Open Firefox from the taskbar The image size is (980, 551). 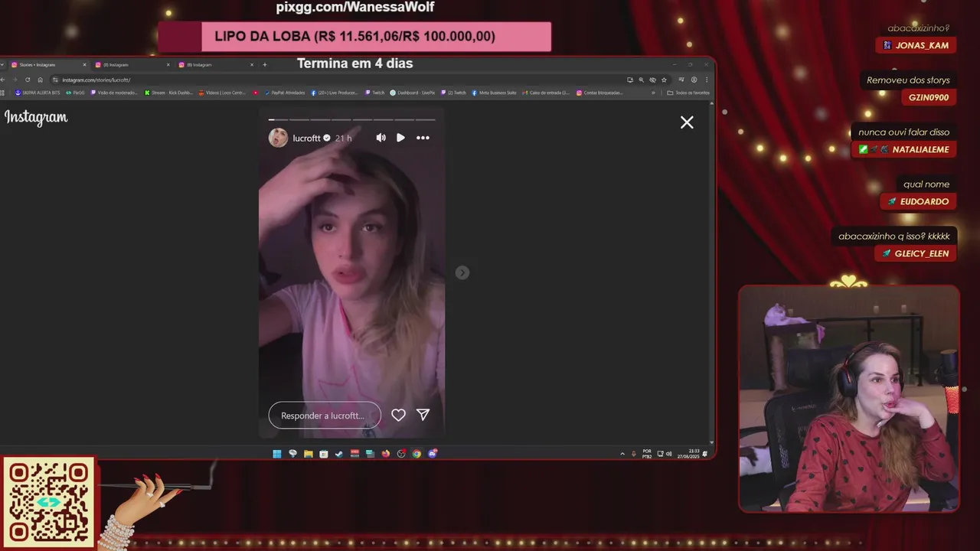[385, 454]
